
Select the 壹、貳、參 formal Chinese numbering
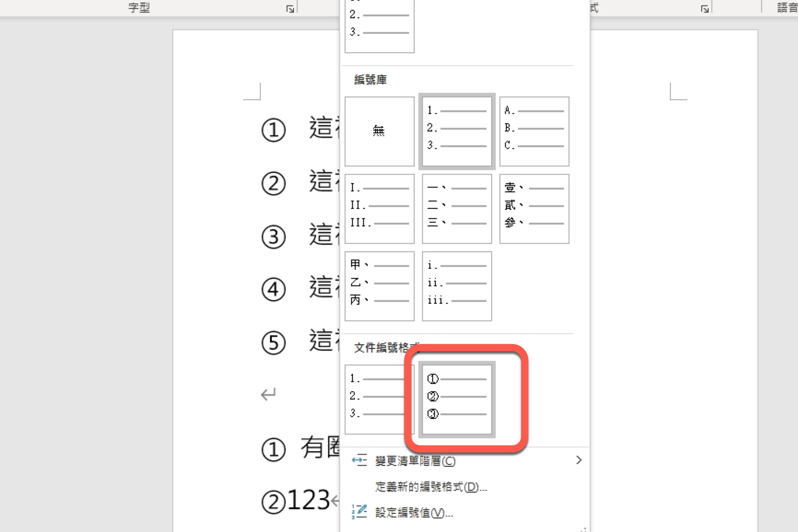click(534, 208)
